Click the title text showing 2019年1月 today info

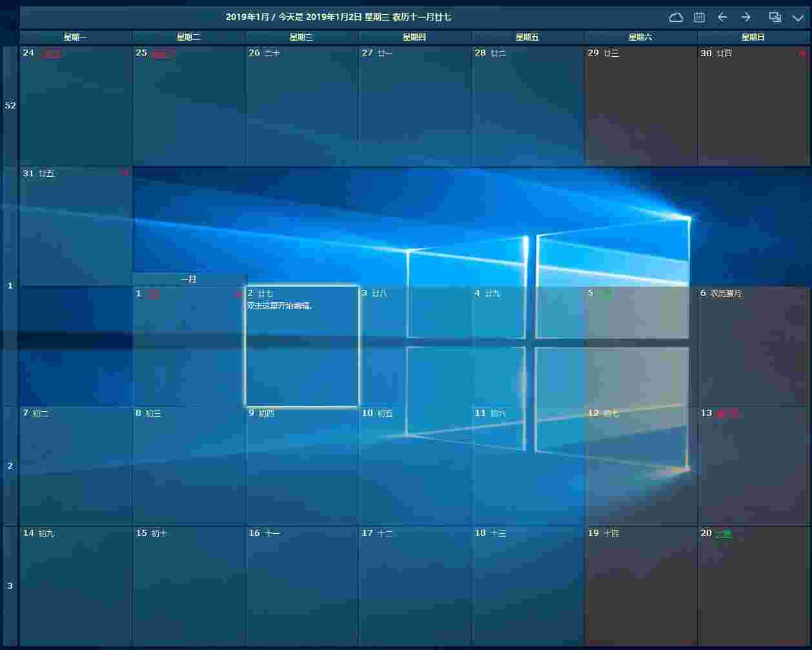click(x=338, y=17)
